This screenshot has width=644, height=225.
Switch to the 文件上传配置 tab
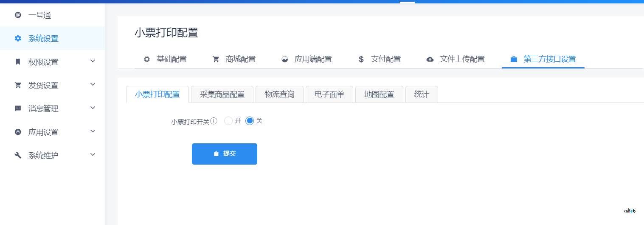456,59
